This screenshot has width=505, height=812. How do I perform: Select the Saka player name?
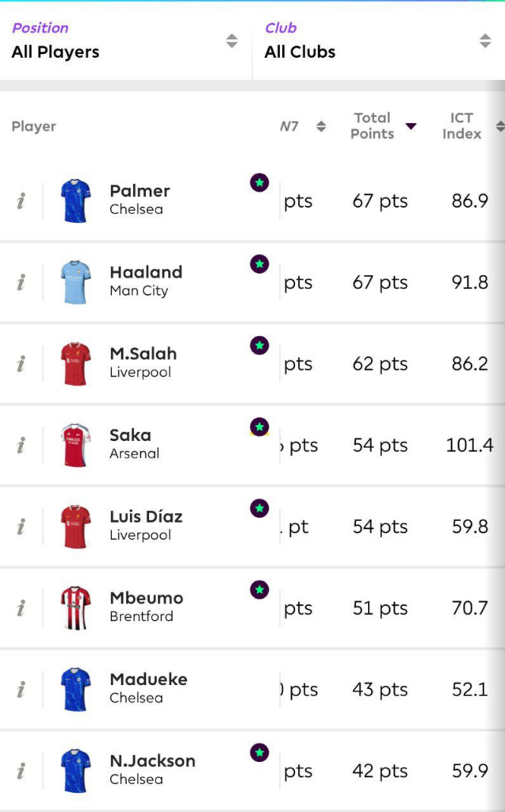tap(130, 435)
